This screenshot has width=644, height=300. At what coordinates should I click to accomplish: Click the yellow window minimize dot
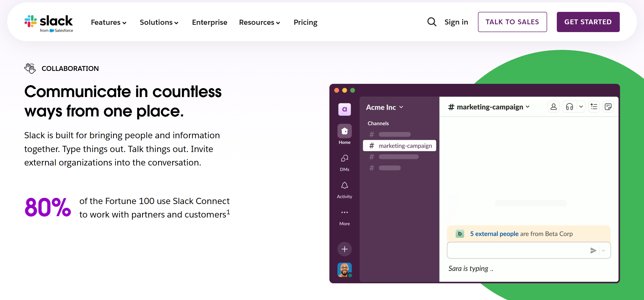pos(345,90)
